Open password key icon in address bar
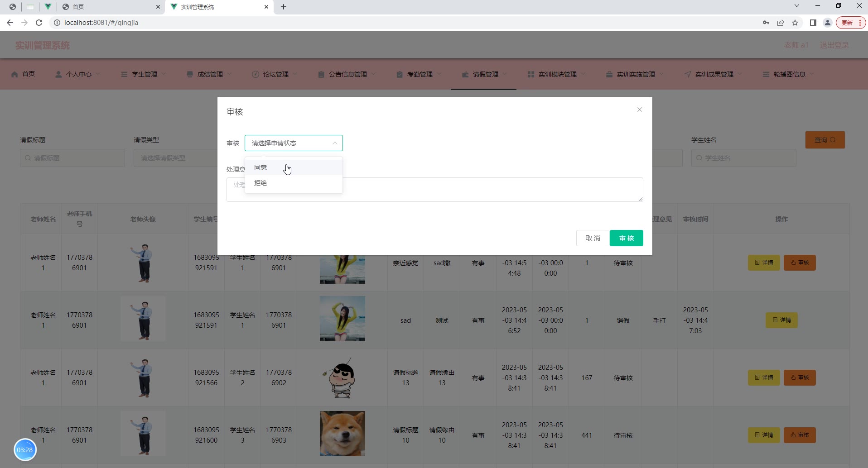Image resolution: width=868 pixels, height=468 pixels. (x=766, y=23)
